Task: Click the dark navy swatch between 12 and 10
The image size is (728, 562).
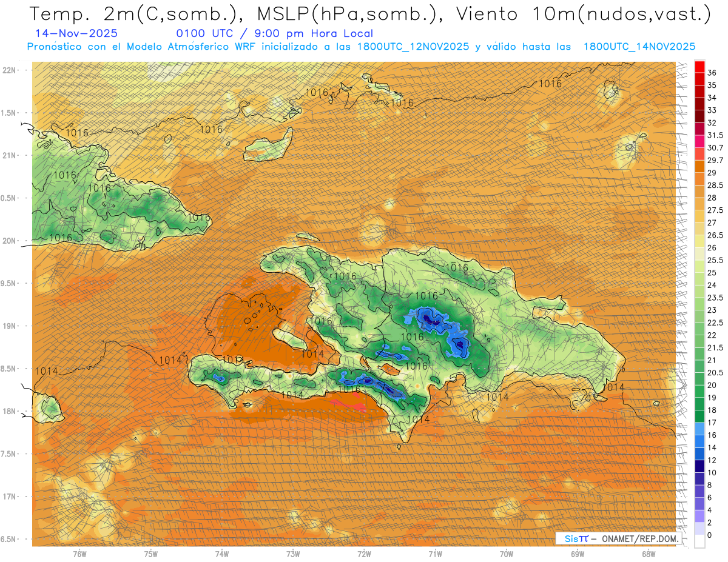Action: (x=699, y=466)
